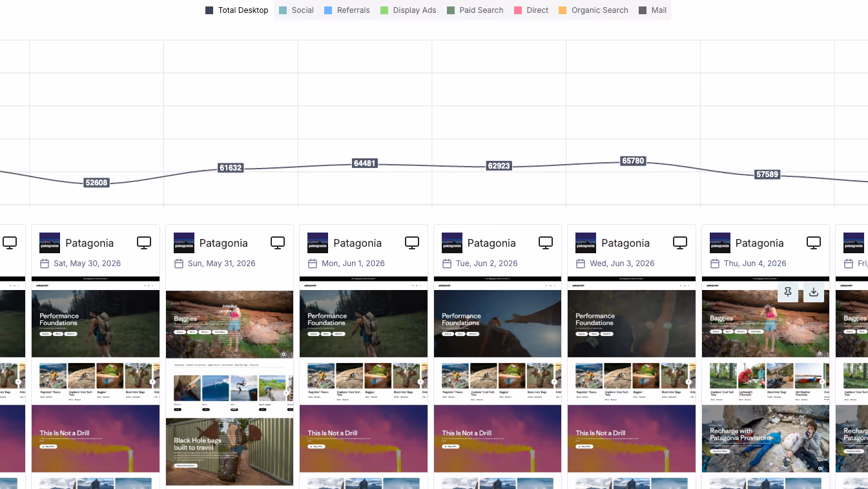Viewport: 868px width, 489px height.
Task: Click the date text "Wed, Jun 3, 2026"
Action: tap(622, 264)
